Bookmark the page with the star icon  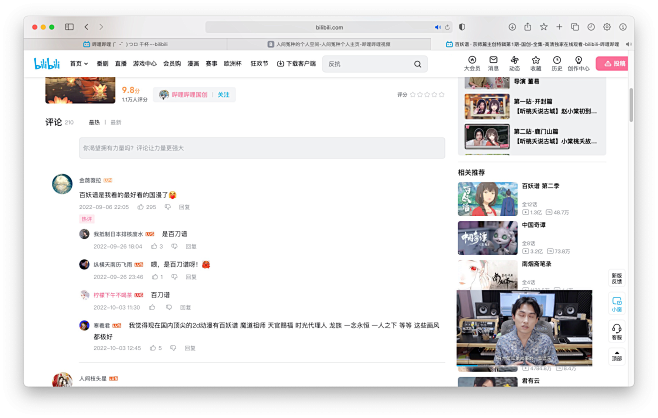543,27
